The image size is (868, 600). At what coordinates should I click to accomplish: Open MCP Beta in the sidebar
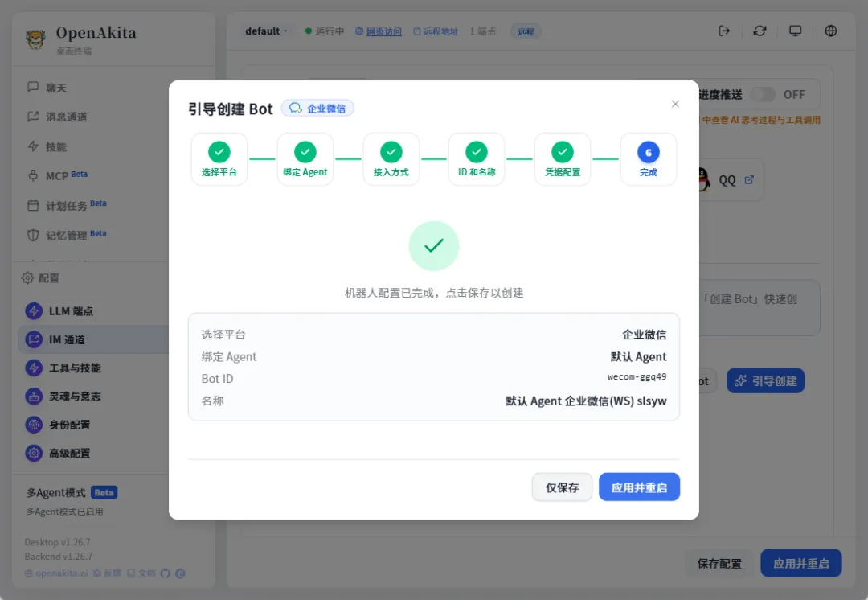point(66,176)
